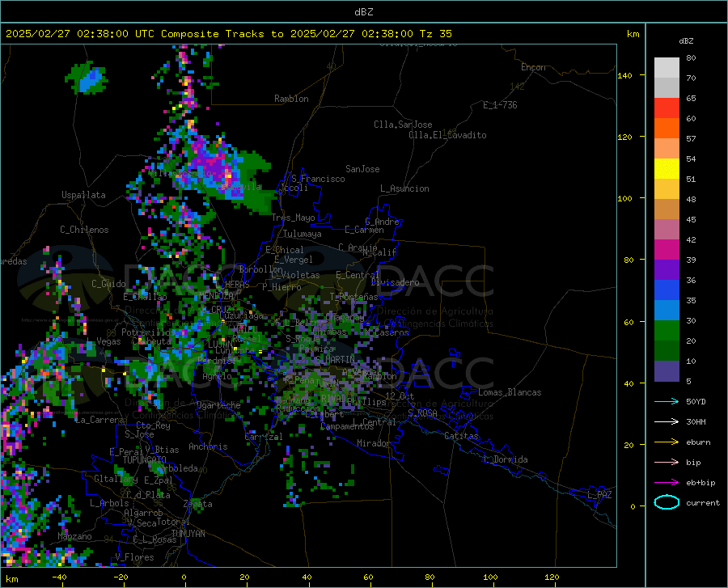This screenshot has width=728, height=588.
Task: Click the 'C_Guido' map label
Action: pyautogui.click(x=108, y=284)
